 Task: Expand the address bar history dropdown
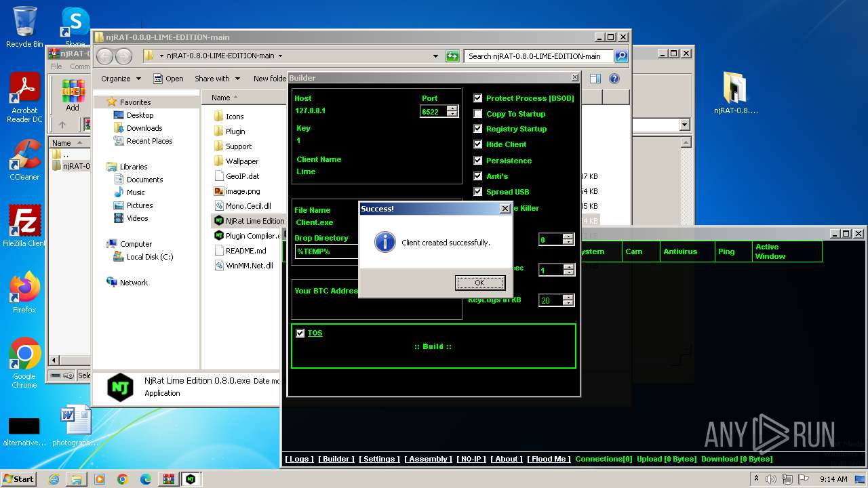coord(435,56)
